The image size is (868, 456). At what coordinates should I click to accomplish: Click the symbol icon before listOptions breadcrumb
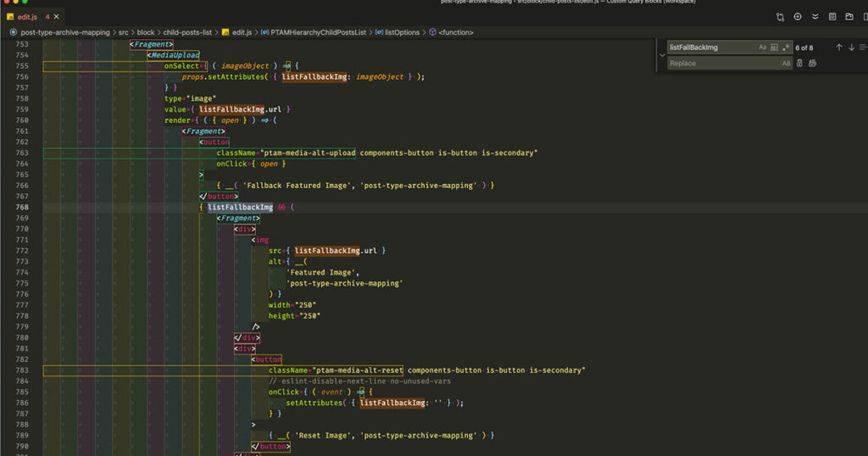tap(379, 33)
